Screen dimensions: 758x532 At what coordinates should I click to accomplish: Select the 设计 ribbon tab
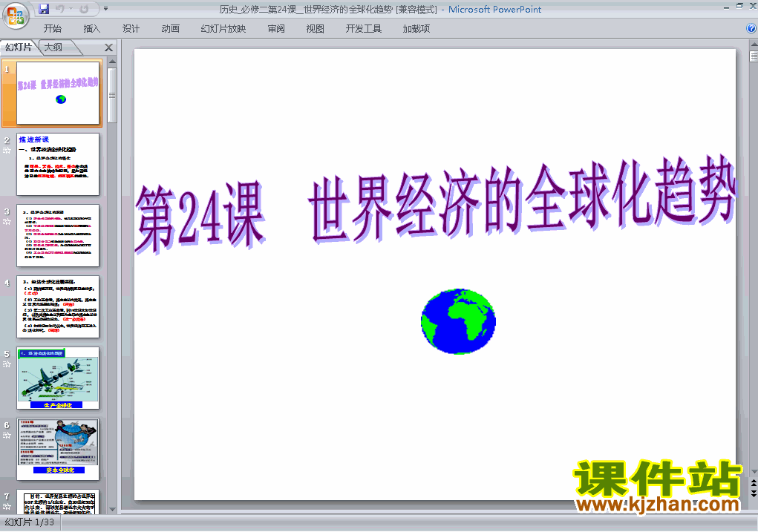131,28
